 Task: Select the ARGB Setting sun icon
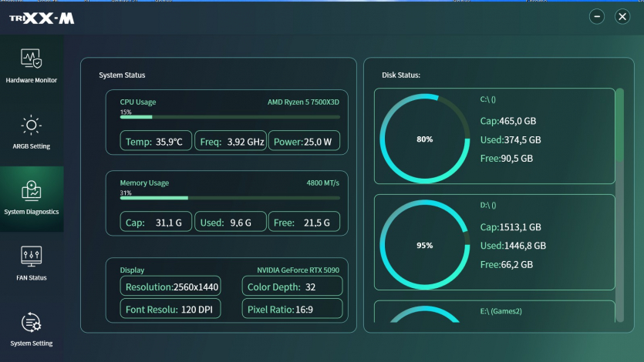[x=32, y=125]
